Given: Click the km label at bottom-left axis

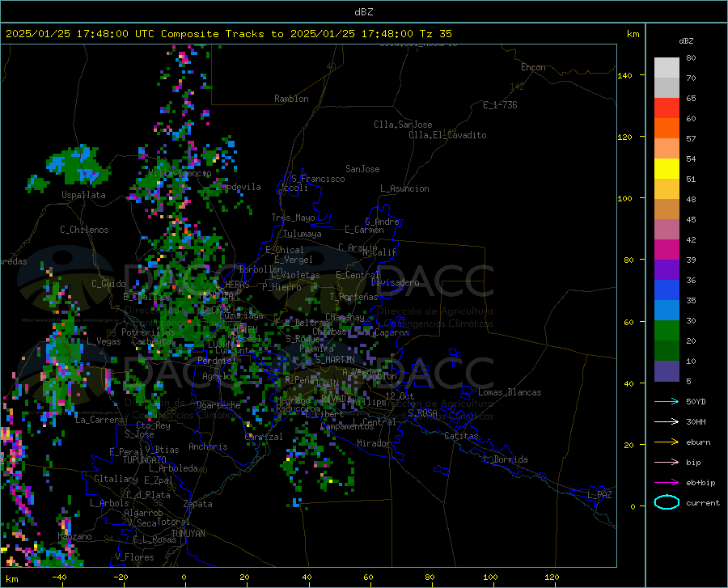Looking at the screenshot, I should [x=11, y=579].
